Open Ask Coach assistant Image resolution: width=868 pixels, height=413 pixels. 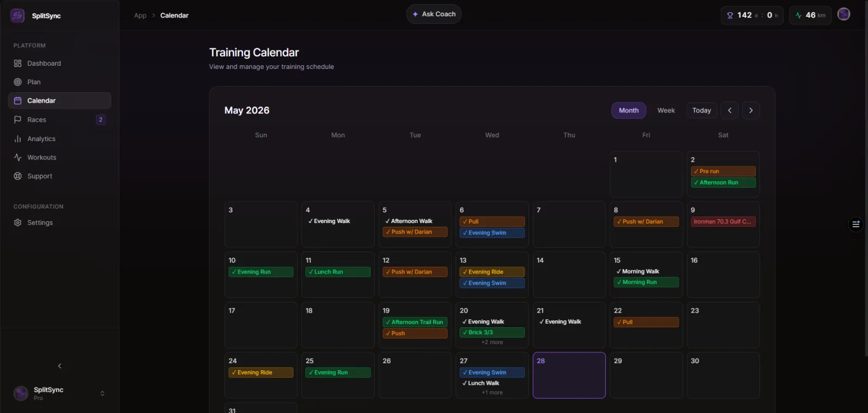click(x=434, y=14)
